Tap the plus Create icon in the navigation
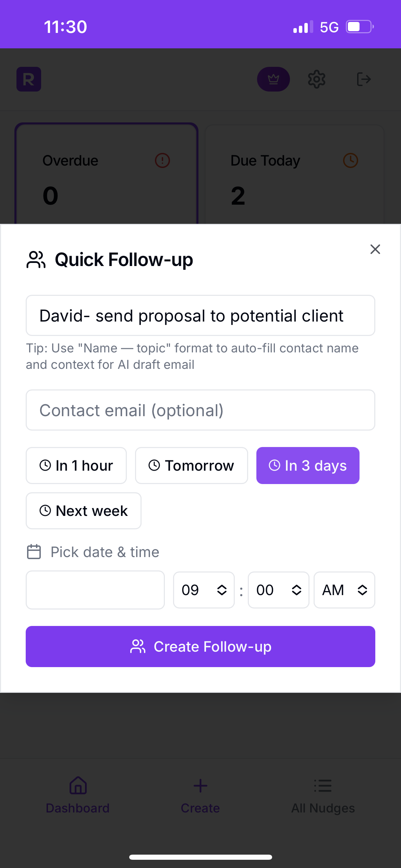Screen dimensions: 401x868 point(200,786)
